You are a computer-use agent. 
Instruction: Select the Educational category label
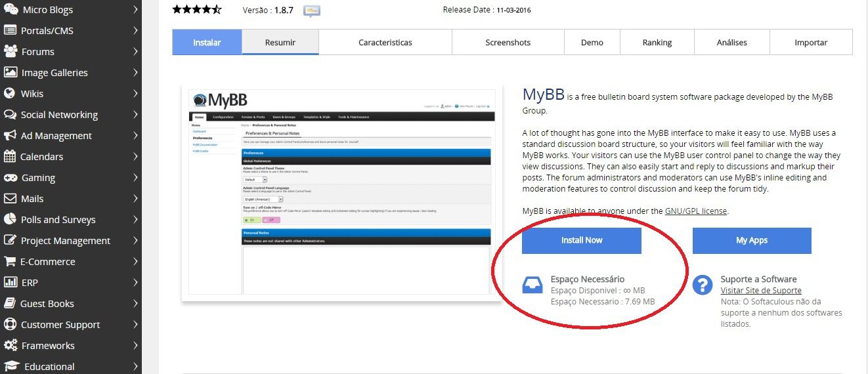49,366
